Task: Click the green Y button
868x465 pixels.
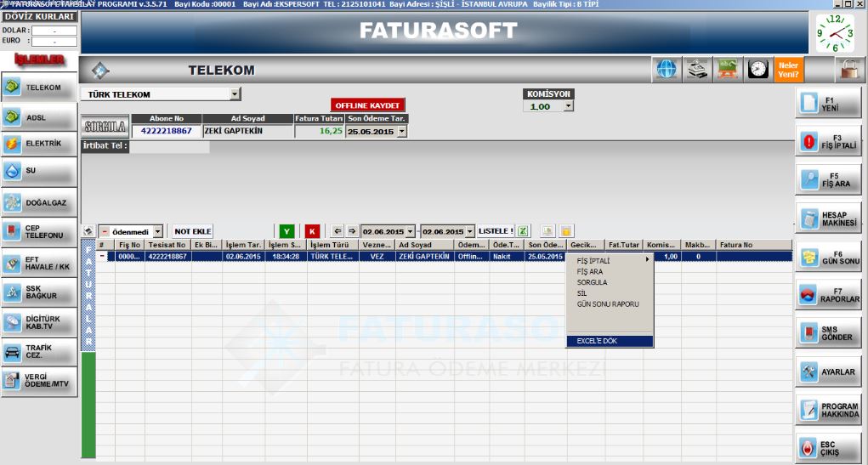Action: click(286, 231)
